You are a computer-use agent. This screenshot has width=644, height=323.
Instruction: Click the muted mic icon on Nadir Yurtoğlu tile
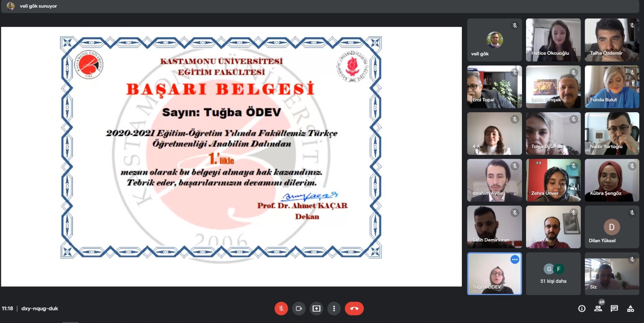pyautogui.click(x=632, y=119)
